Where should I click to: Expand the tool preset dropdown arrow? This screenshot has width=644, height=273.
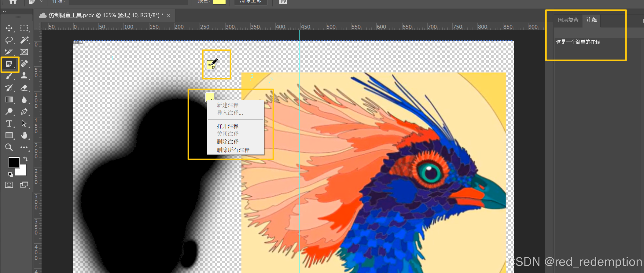coord(42,2)
